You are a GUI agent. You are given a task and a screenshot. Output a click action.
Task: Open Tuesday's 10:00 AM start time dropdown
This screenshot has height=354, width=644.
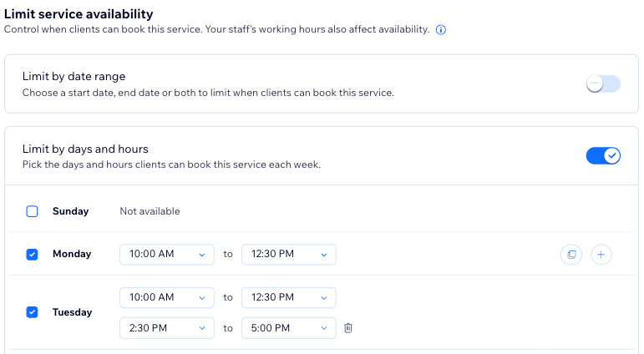click(167, 297)
